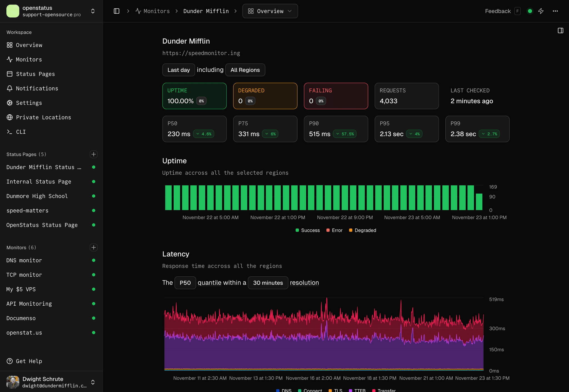Screen dimensions: 569x392
Task: Expand the openstatus workspace switcher
Action: click(x=93, y=11)
